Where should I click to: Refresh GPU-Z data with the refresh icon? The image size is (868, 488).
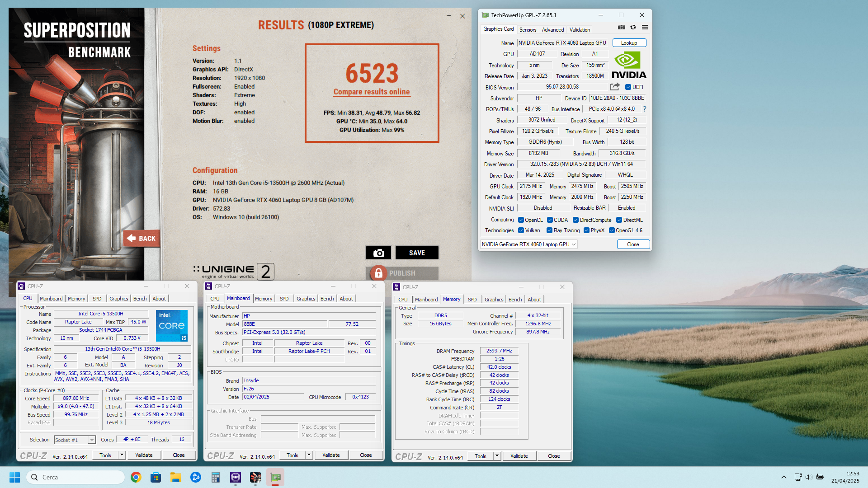pyautogui.click(x=633, y=28)
